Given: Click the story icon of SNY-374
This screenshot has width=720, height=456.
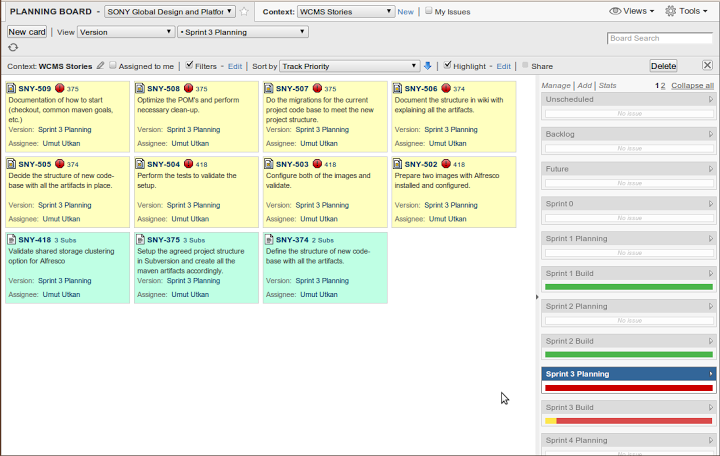Looking at the screenshot, I should (x=269, y=240).
